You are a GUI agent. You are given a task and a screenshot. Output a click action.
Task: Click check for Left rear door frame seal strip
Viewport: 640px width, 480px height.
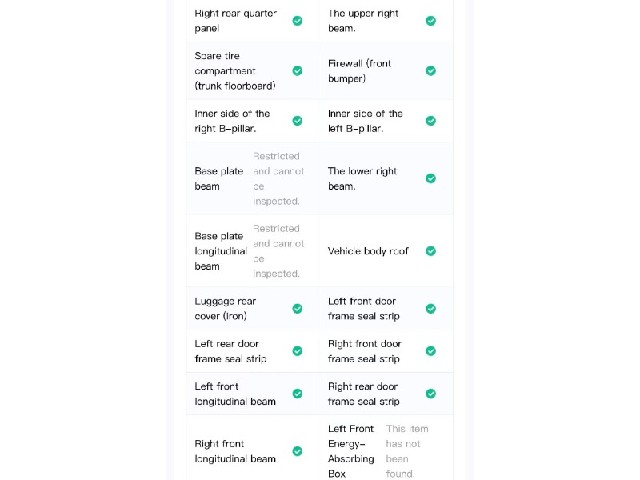[x=298, y=351]
